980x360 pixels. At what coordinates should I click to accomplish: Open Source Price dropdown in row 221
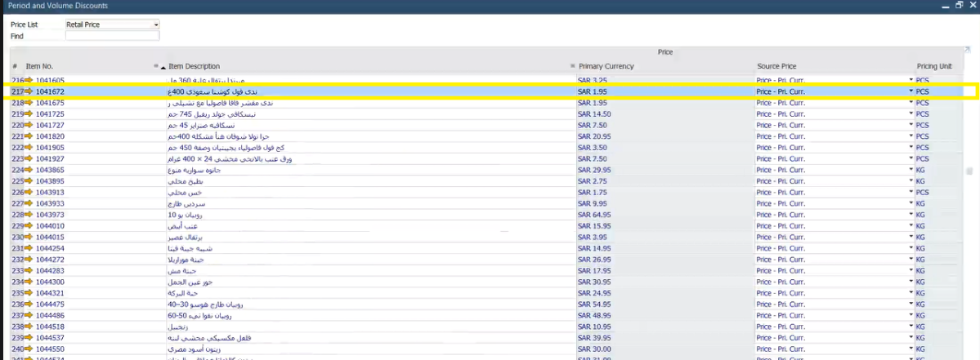[x=911, y=136]
